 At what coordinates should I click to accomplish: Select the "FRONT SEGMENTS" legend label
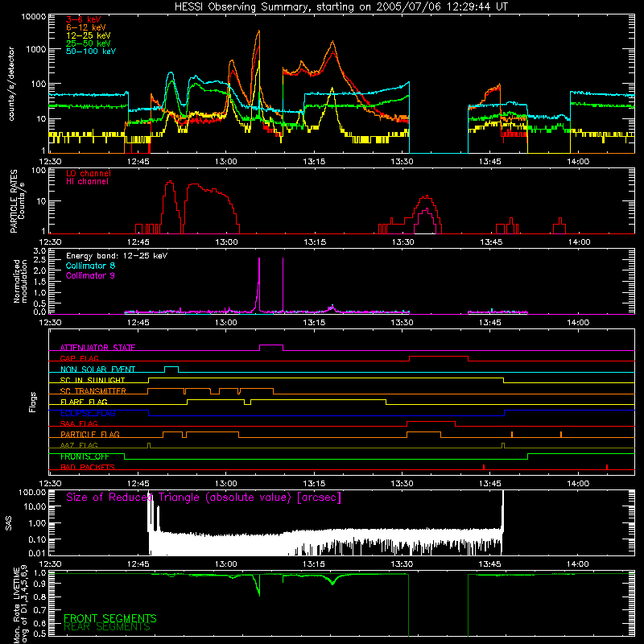110,618
